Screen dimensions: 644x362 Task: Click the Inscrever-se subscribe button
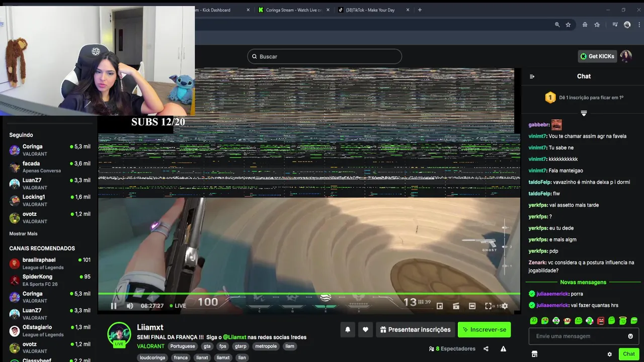(x=484, y=330)
